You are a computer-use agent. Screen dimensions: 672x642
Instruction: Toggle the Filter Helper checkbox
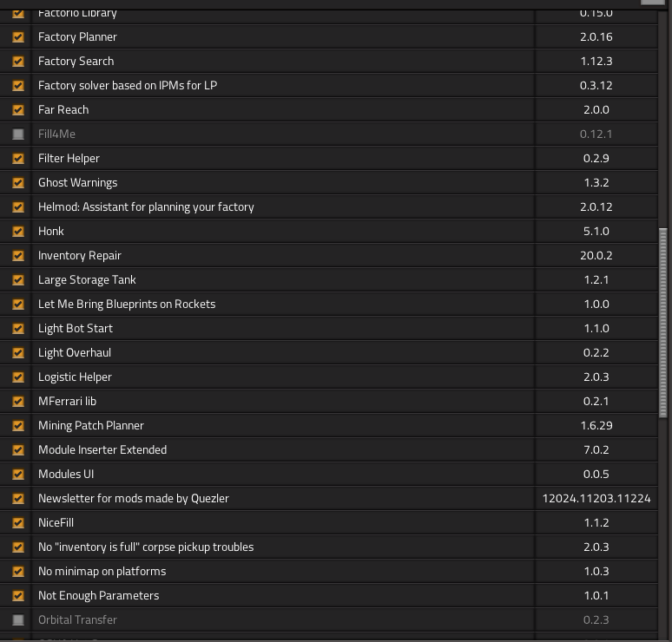[18, 159]
